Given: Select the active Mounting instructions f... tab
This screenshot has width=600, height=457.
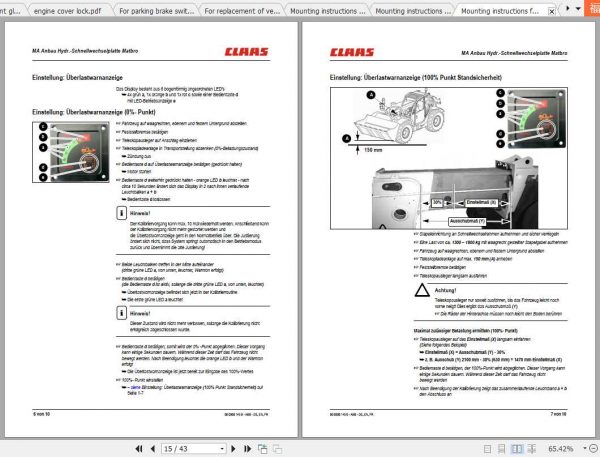Looking at the screenshot, I should click(500, 11).
